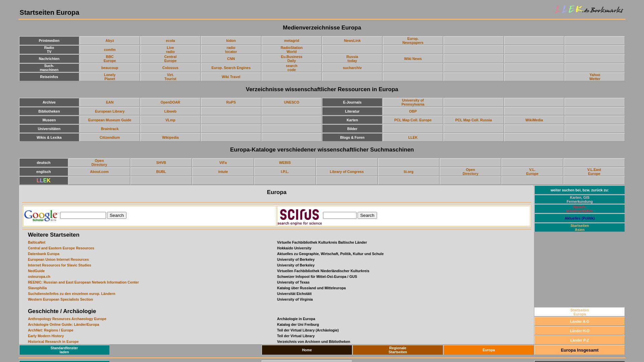
Task: Open the About.com link
Action: [x=99, y=172]
